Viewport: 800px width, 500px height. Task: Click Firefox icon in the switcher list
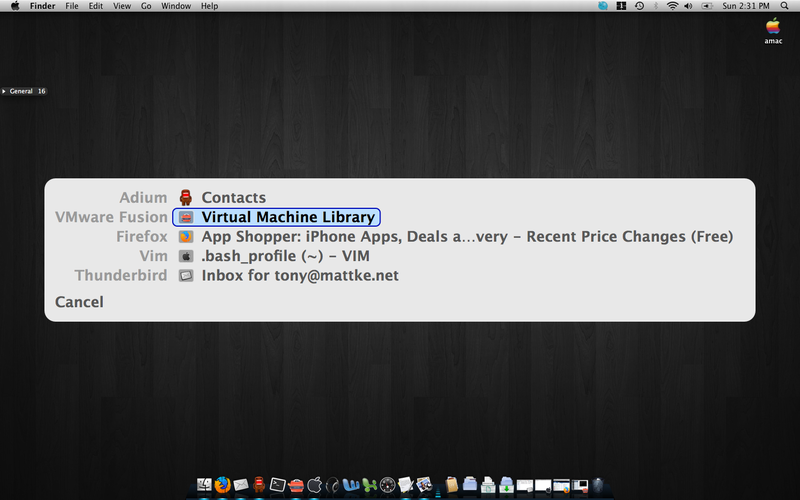point(186,236)
